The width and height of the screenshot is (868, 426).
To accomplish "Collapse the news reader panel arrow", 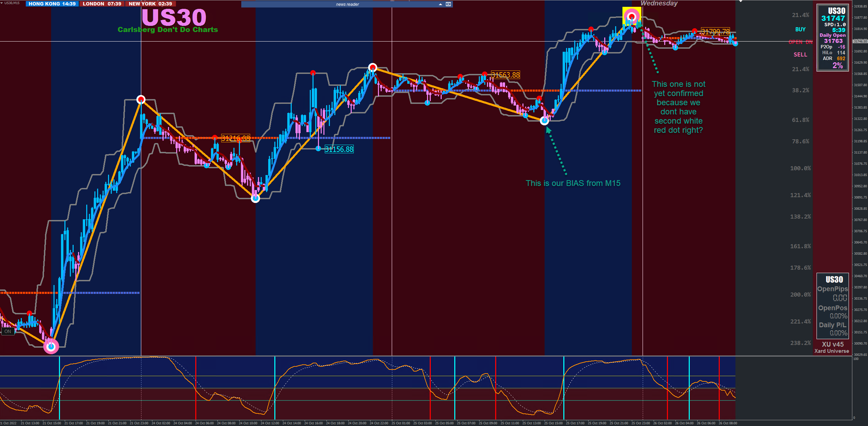I will pos(440,4).
